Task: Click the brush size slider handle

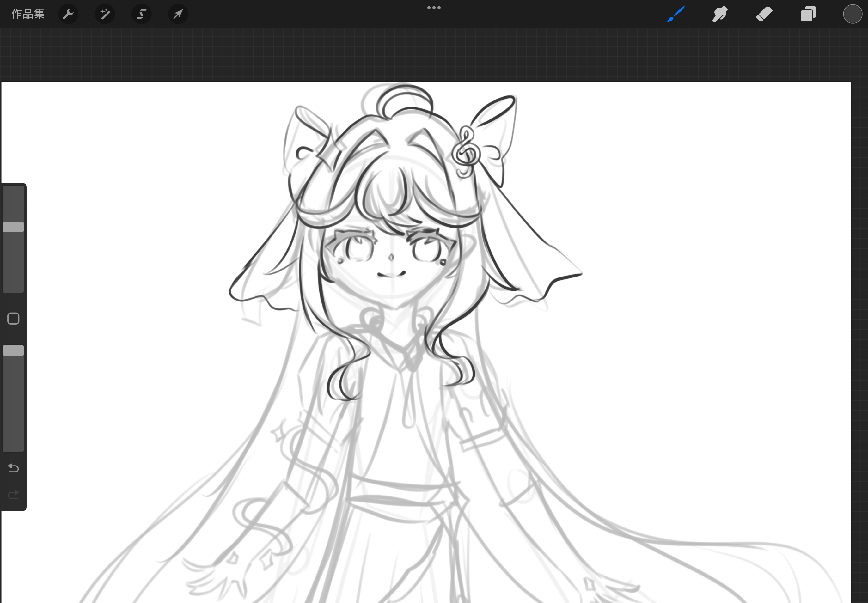Action: [13, 227]
